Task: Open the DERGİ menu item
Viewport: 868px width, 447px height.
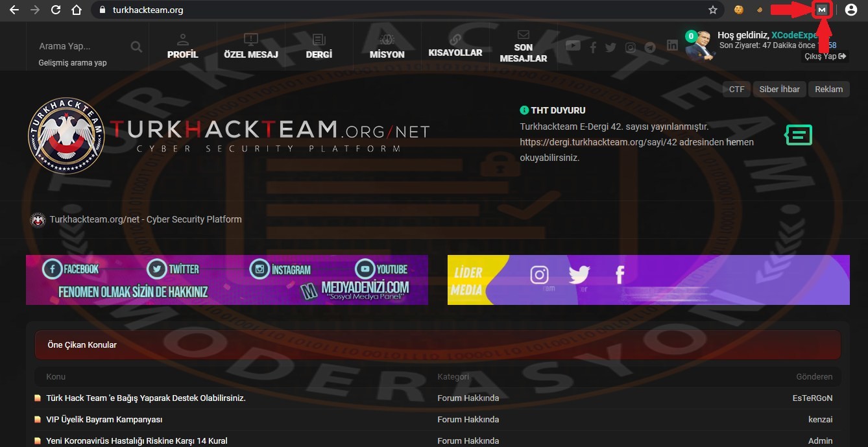Action: 319,47
